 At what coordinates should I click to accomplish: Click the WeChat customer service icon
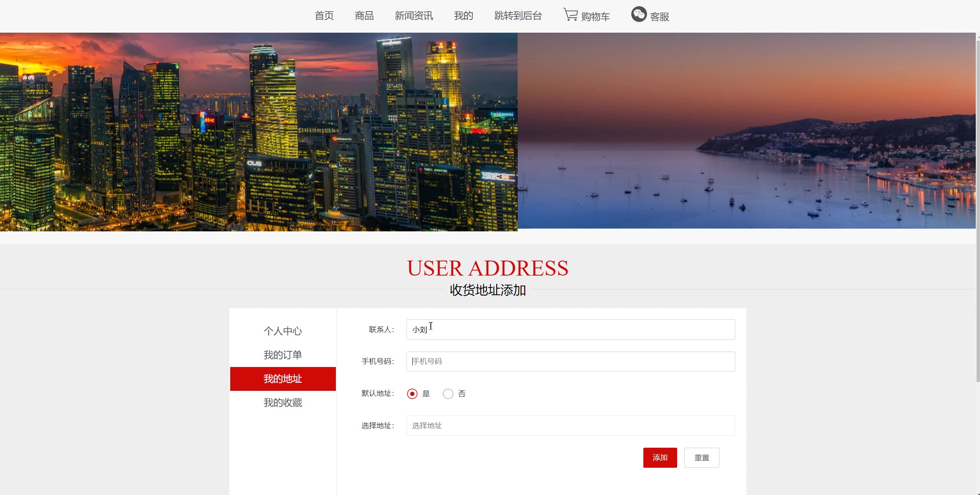[x=639, y=15]
